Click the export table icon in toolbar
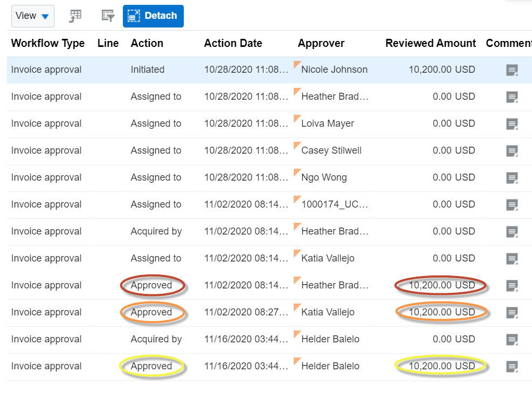532x420 pixels. pyautogui.click(x=75, y=16)
